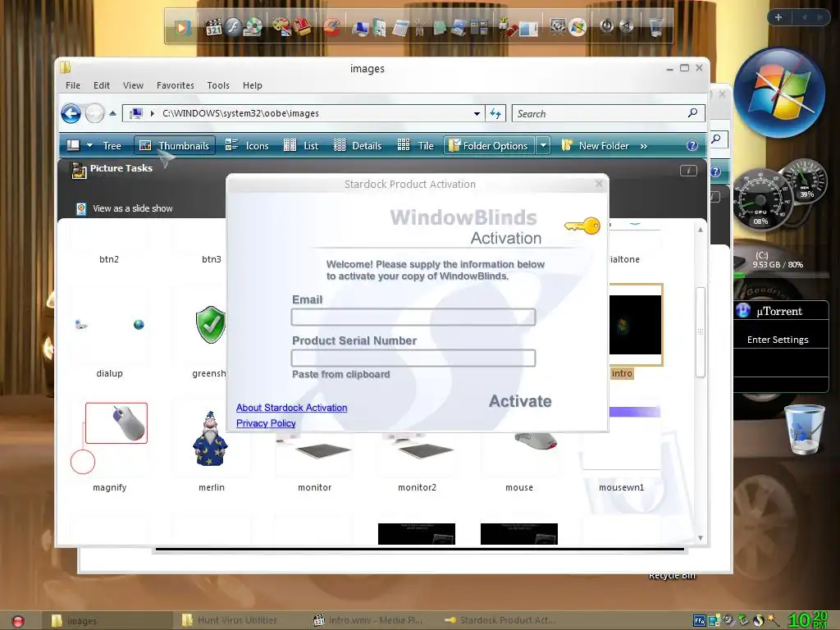The height and width of the screenshot is (630, 840).
Task: Switch to List view
Action: 301,146
